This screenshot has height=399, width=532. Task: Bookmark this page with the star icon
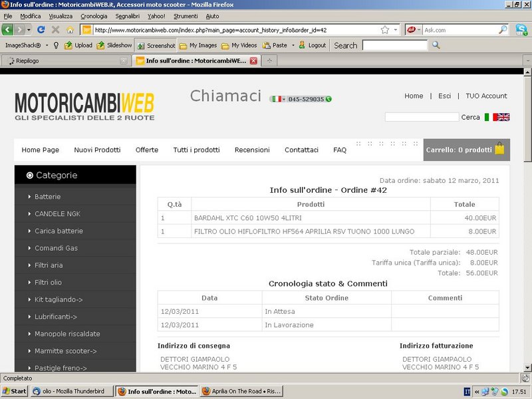(x=385, y=30)
